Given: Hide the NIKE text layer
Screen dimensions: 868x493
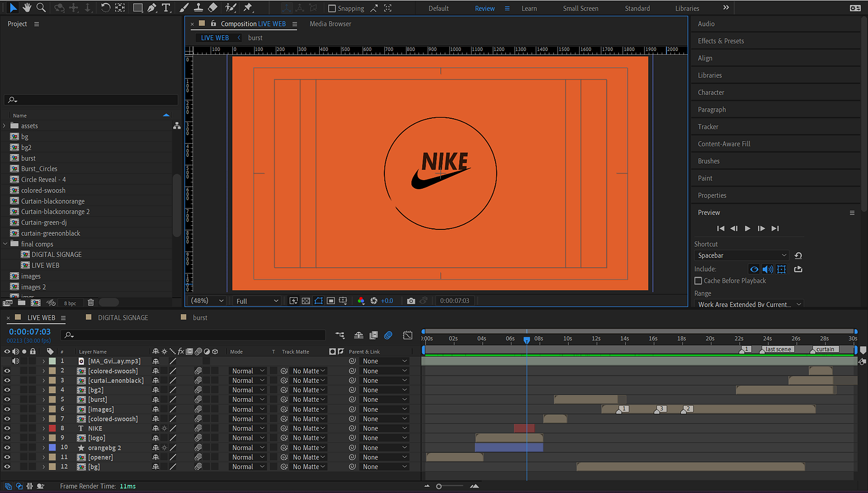Looking at the screenshot, I should pos(7,428).
